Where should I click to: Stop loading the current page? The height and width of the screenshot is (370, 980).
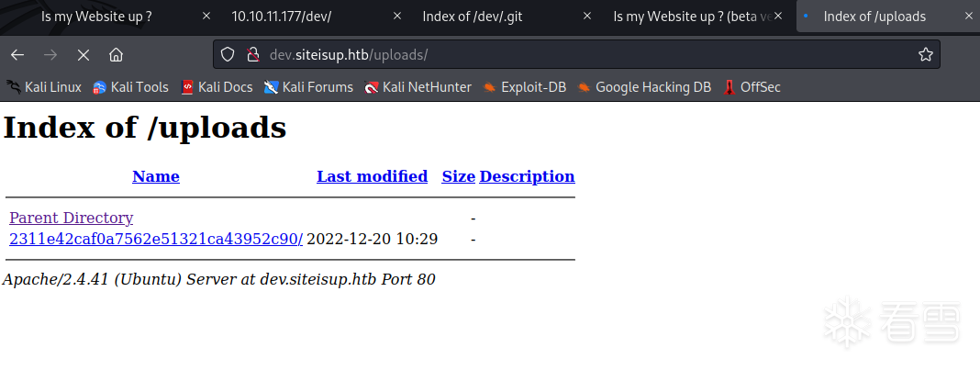point(83,54)
